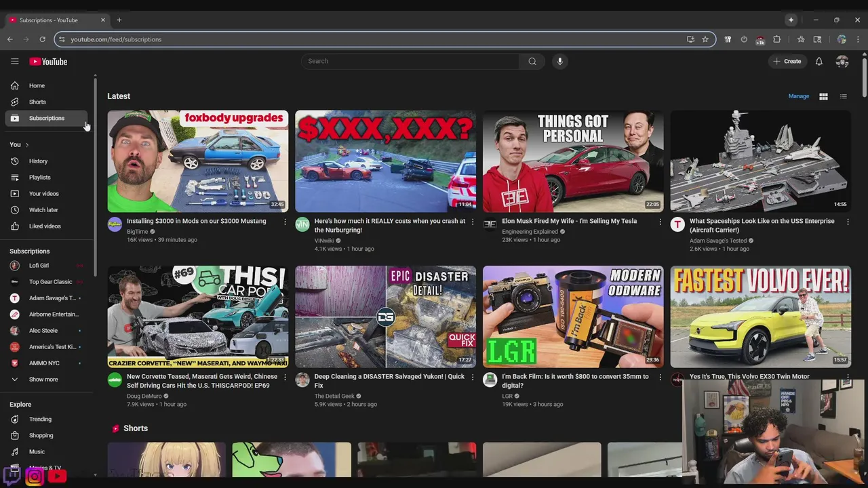This screenshot has height=488, width=868.
Task: Open the browser extensions puzzle icon
Action: 777,39
